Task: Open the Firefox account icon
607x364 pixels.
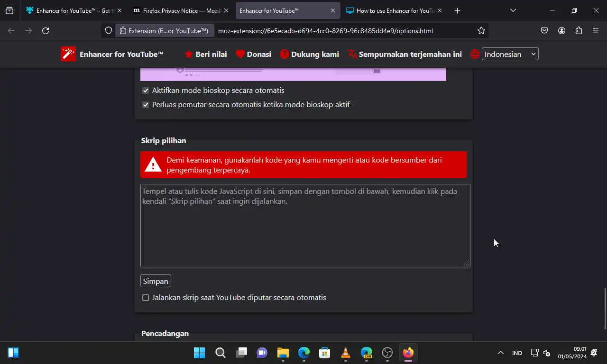Action: (561, 31)
